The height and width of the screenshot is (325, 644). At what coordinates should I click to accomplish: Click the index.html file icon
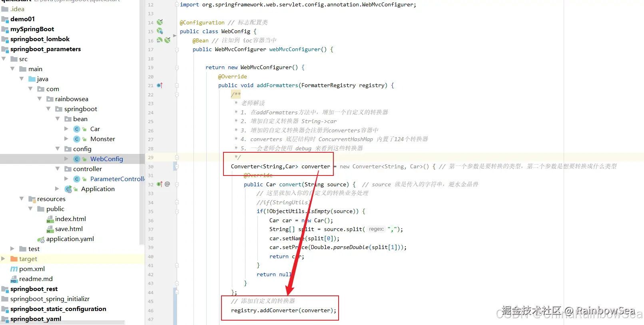pos(50,219)
